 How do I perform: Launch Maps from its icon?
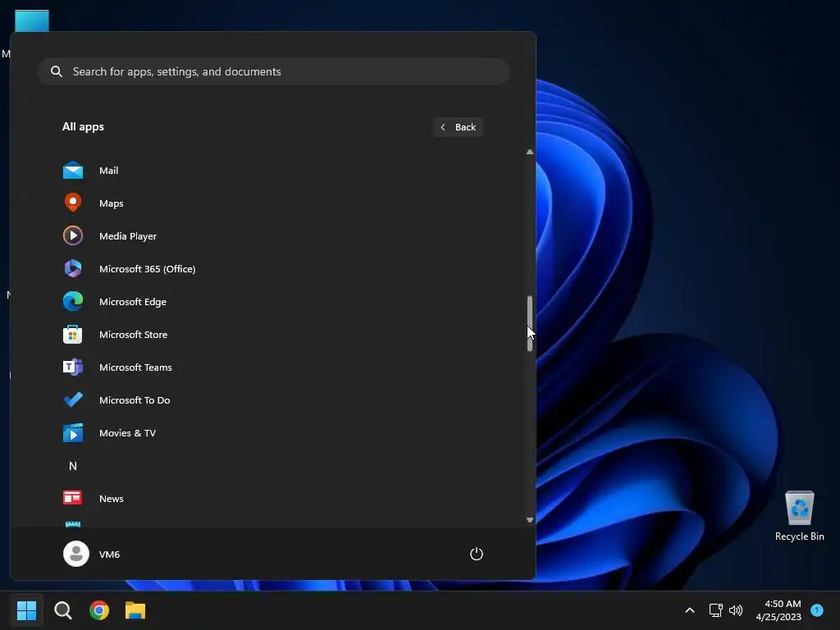pos(73,203)
